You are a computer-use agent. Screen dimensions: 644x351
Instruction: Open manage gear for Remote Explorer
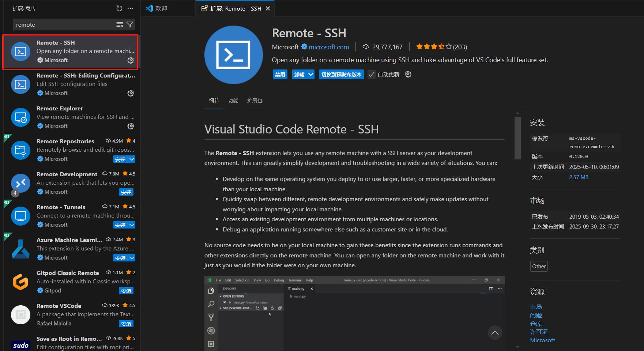pos(131,126)
